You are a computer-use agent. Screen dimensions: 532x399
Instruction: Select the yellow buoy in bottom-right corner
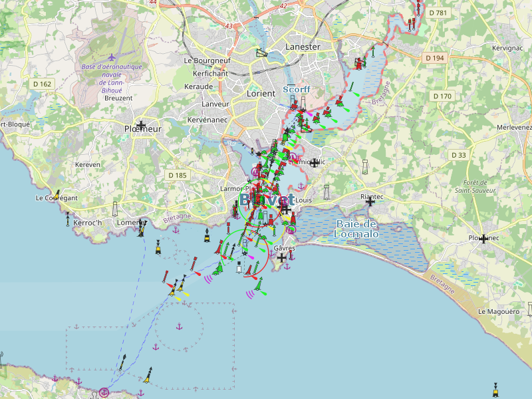496,388
